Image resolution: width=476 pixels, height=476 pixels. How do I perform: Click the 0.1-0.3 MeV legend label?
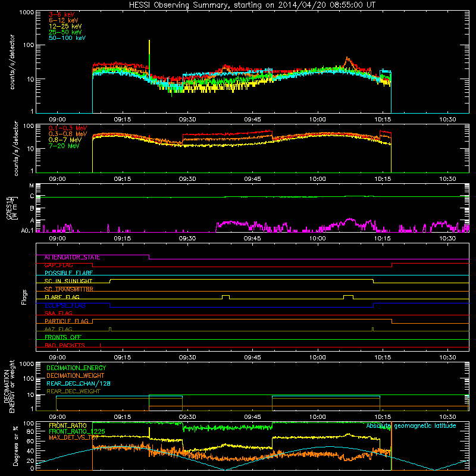(x=68, y=128)
